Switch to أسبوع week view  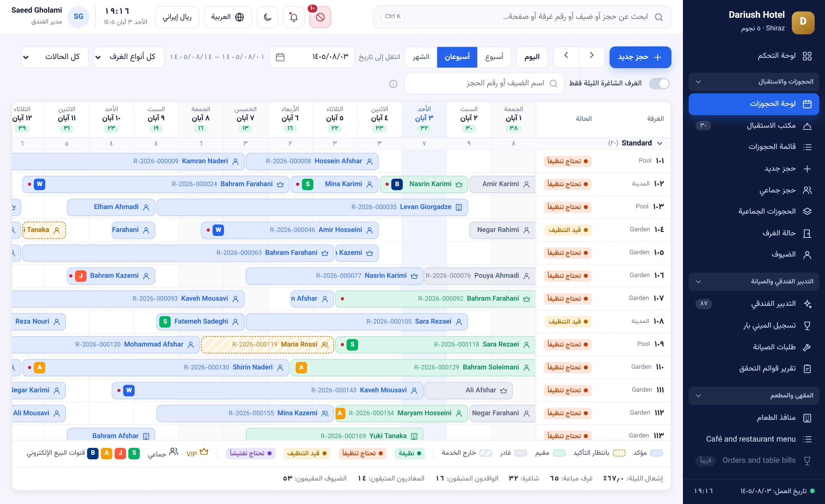point(494,57)
